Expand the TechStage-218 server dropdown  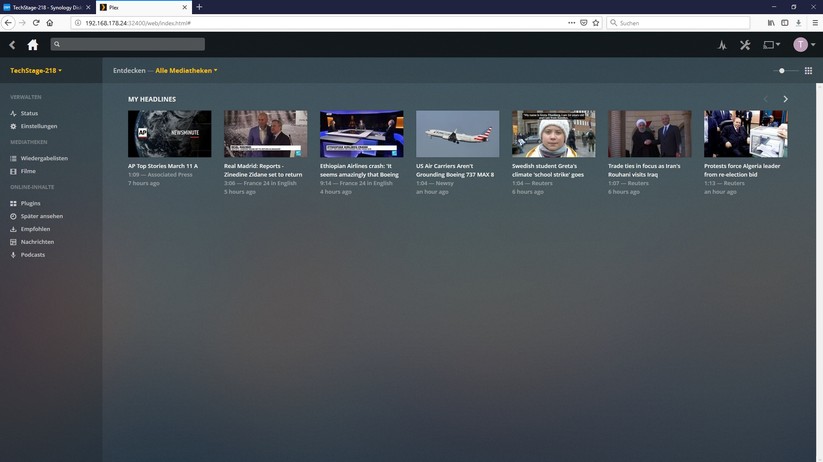click(x=36, y=71)
